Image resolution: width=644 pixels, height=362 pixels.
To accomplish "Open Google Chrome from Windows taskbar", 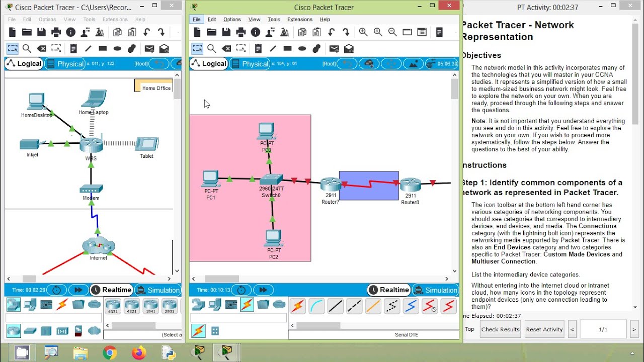I will click(110, 353).
